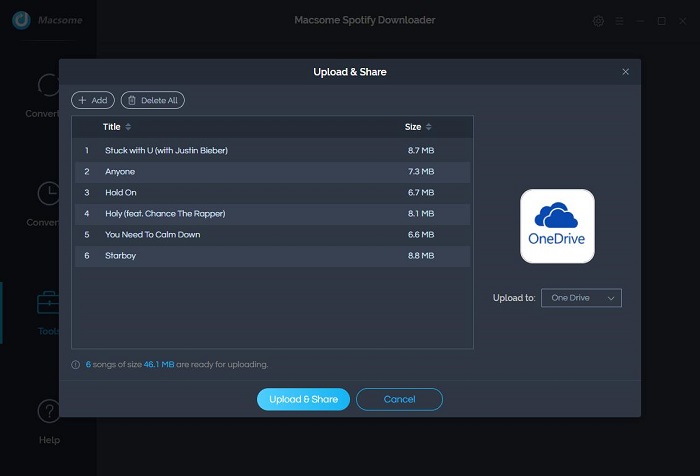Minimize the Macsome window
The width and height of the screenshot is (700, 476).
click(x=640, y=21)
